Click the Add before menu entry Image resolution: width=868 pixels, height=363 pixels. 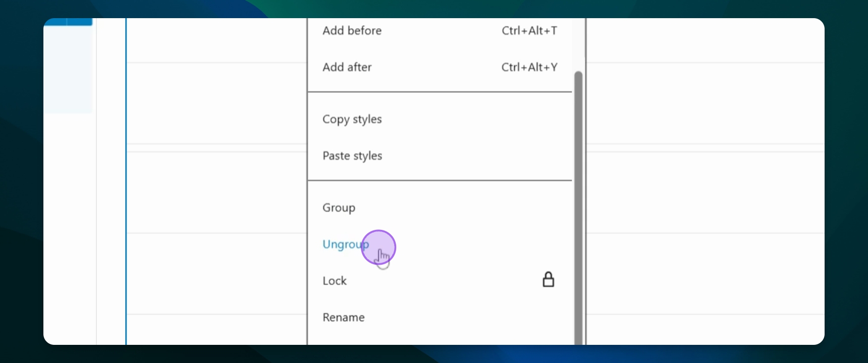pos(352,31)
